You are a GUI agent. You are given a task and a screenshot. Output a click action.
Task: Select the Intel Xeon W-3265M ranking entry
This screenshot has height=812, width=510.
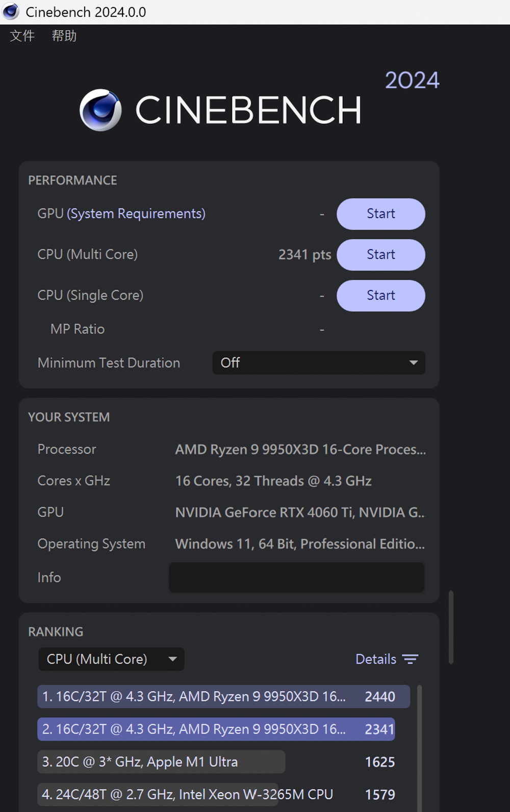pos(187,795)
